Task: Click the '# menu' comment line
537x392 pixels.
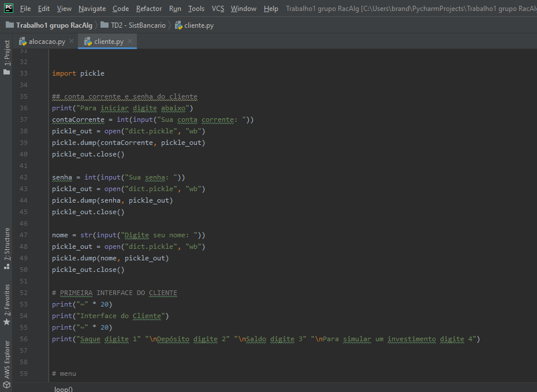Action: [x=64, y=374]
